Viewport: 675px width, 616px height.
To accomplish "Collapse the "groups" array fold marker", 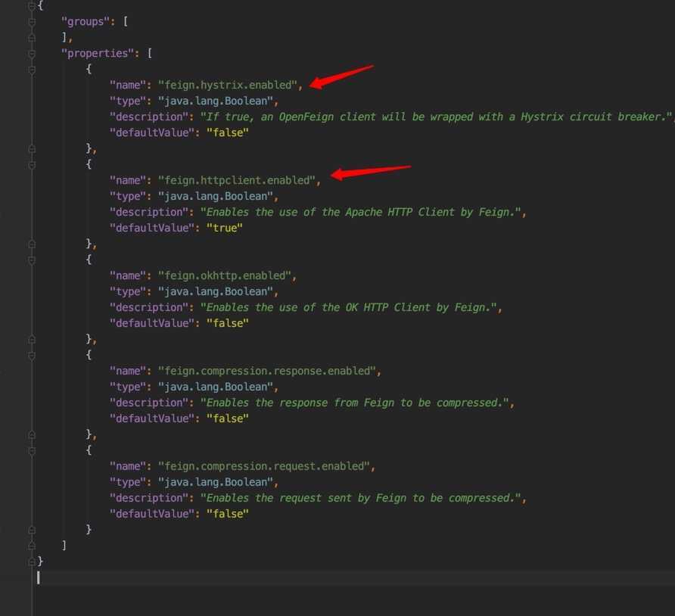I will tap(32, 21).
